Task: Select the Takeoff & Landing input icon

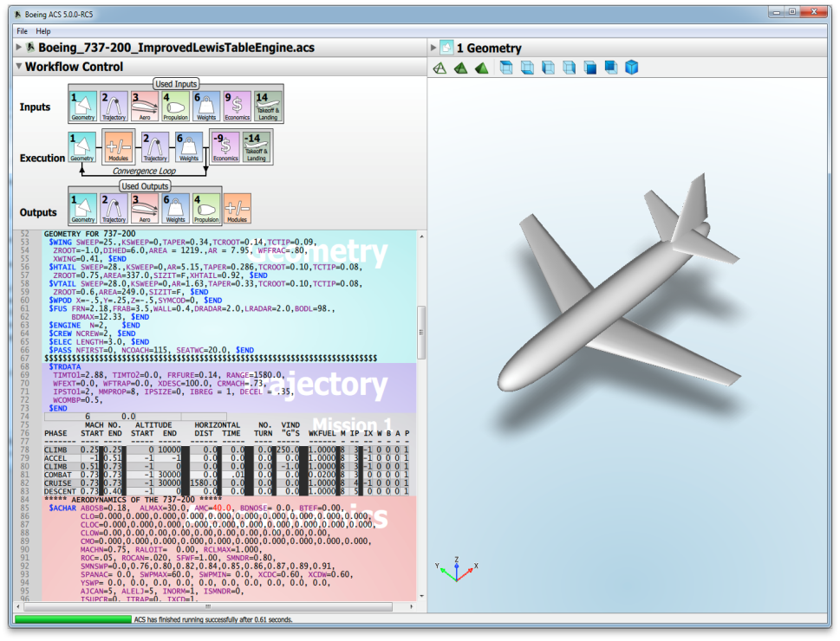Action: (268, 106)
